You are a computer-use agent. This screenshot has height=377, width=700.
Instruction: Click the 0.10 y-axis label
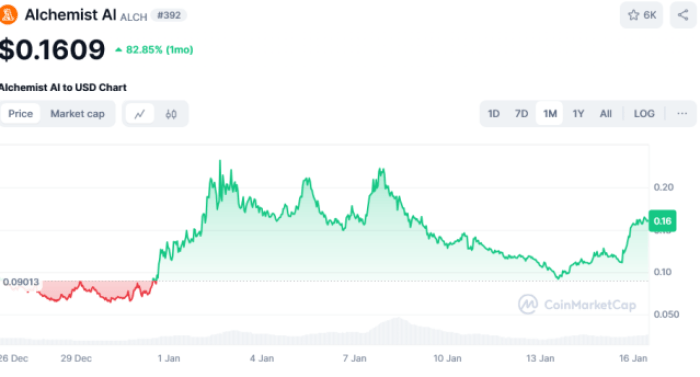tap(662, 272)
